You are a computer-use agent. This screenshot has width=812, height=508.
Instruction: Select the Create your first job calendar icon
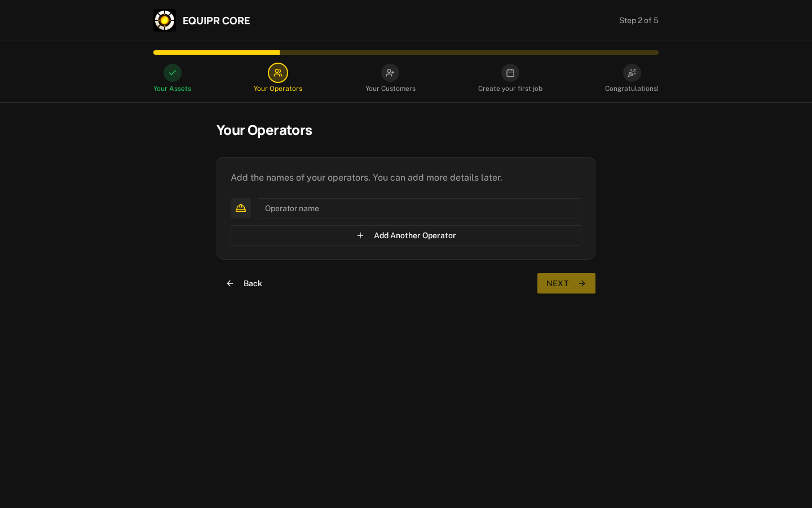click(510, 73)
